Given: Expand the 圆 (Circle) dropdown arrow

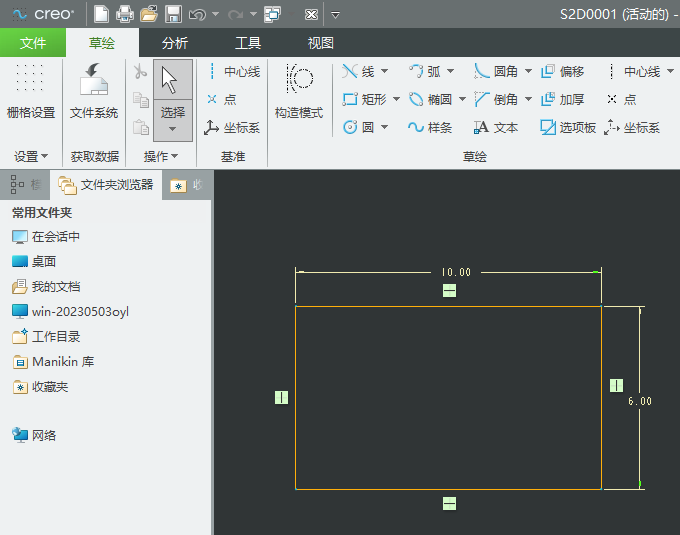Looking at the screenshot, I should pyautogui.click(x=383, y=127).
